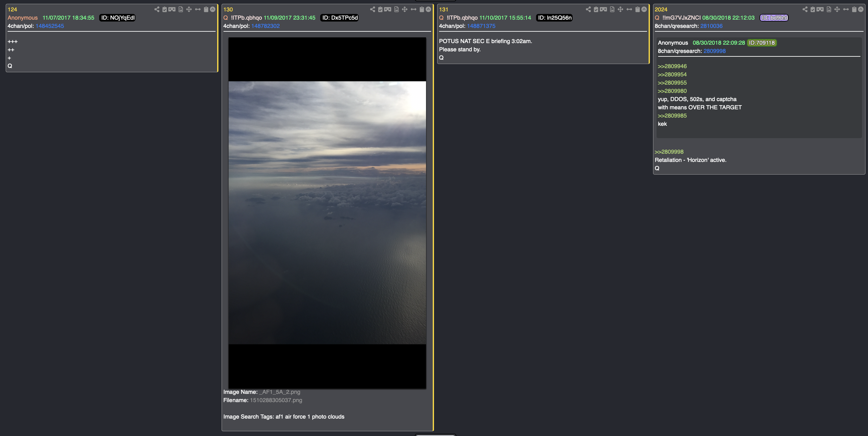Click the horizontal resize arrows on post 130
This screenshot has height=436, width=868.
[x=413, y=10]
